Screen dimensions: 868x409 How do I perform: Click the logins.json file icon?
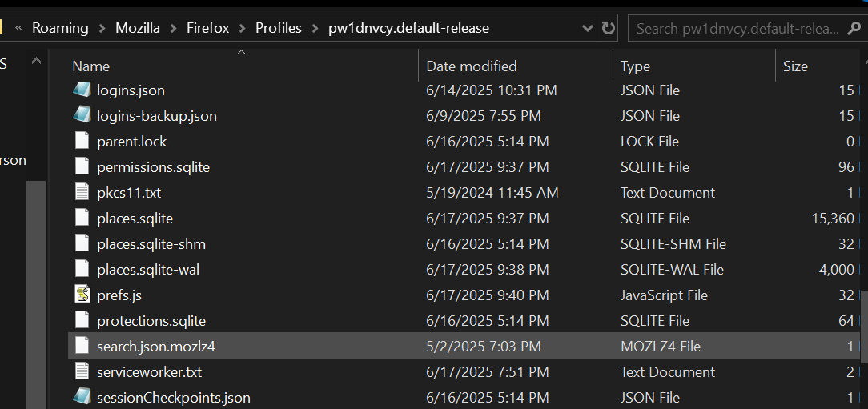click(x=82, y=90)
